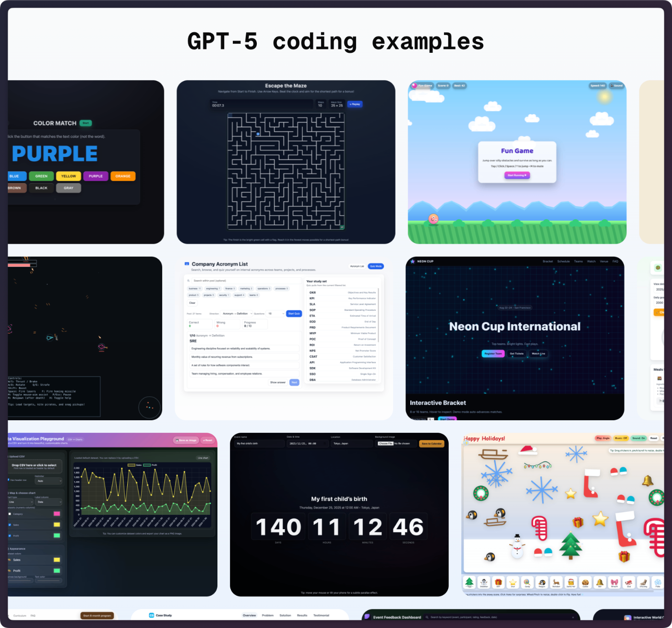Pick the Star sticker in the tray
The height and width of the screenshot is (628, 672).
(x=513, y=582)
